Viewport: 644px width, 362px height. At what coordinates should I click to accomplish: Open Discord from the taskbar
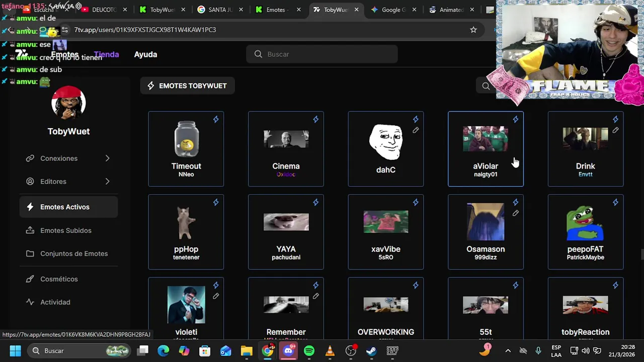(x=288, y=351)
